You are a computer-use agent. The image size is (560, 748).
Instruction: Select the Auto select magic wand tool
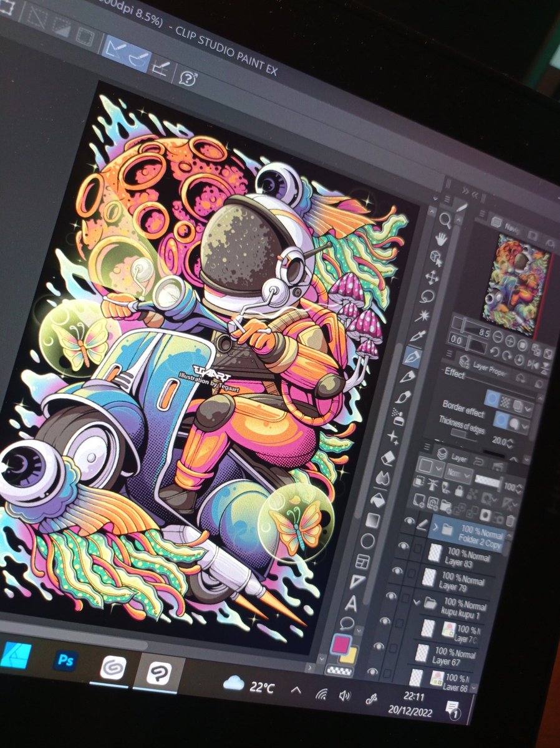(x=423, y=316)
